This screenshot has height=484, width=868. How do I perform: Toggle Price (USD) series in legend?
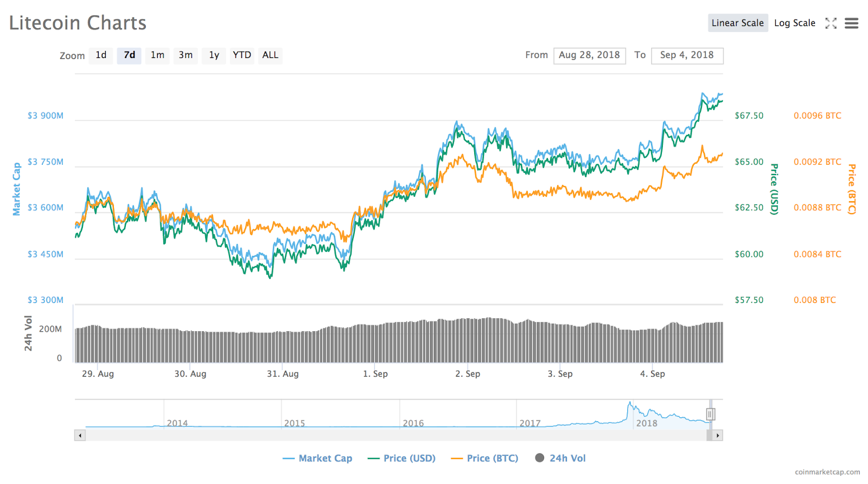(x=401, y=459)
